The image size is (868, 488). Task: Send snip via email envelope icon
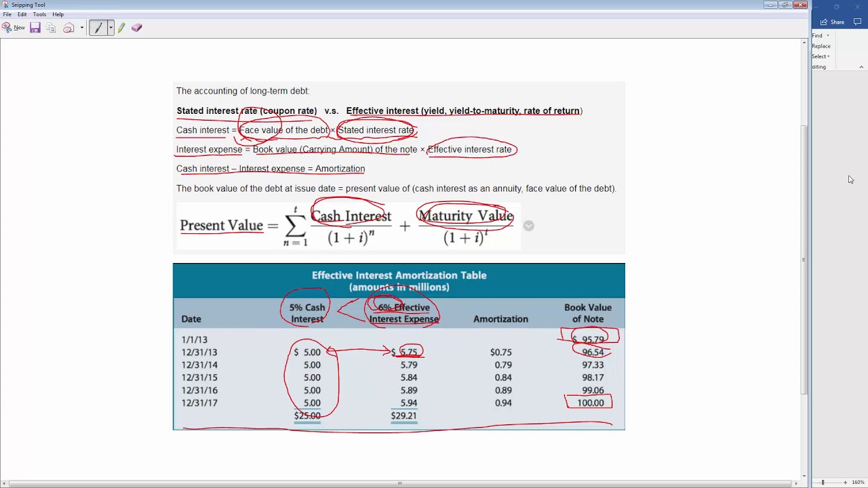click(x=68, y=28)
